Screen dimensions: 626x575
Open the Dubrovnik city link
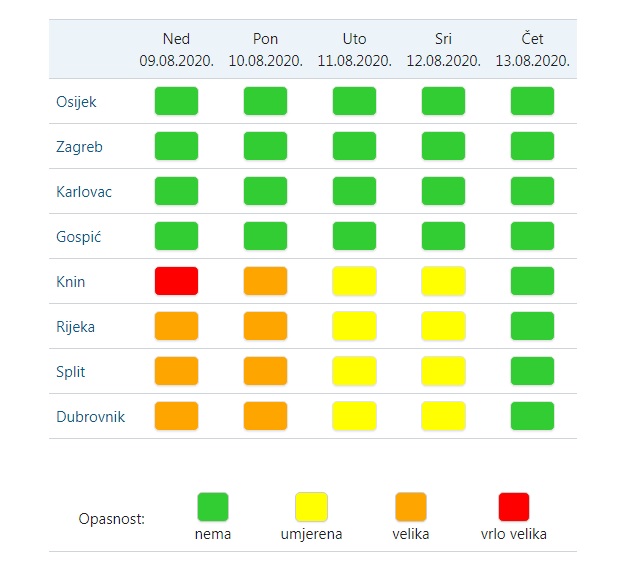point(91,417)
